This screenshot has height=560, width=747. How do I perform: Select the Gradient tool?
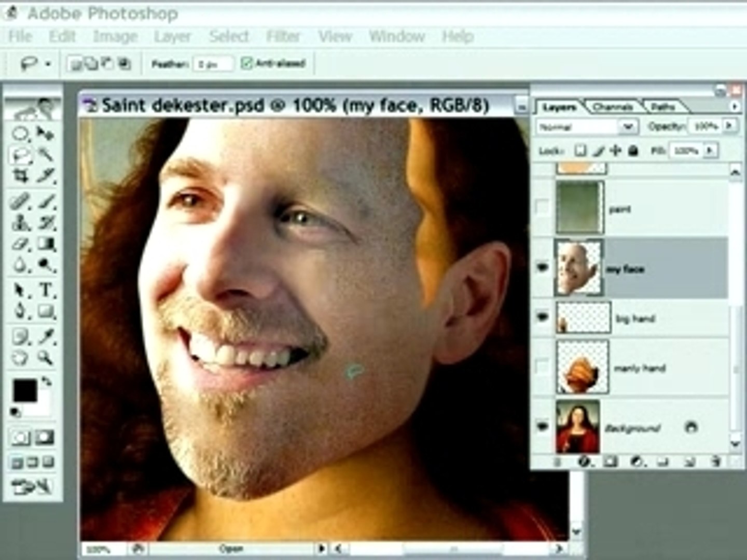click(x=46, y=244)
